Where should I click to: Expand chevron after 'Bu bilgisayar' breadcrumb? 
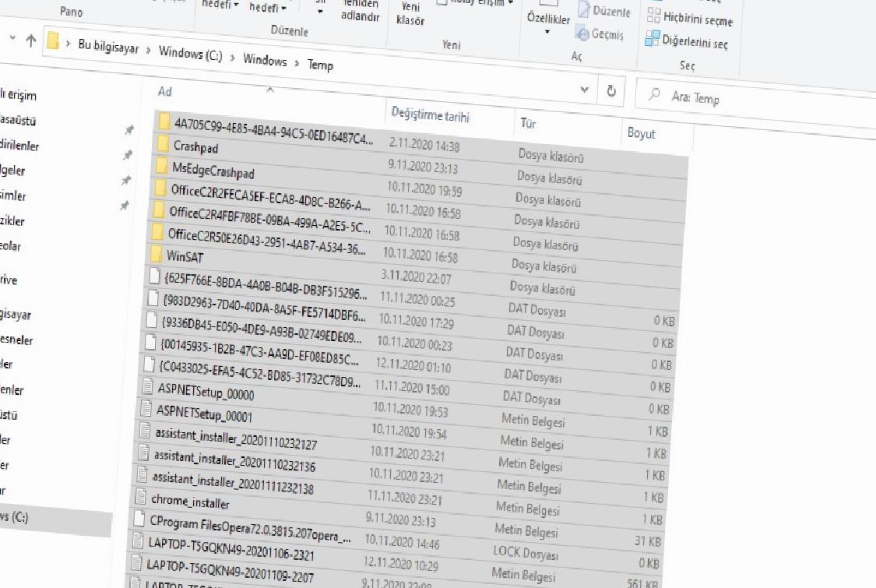tap(149, 51)
